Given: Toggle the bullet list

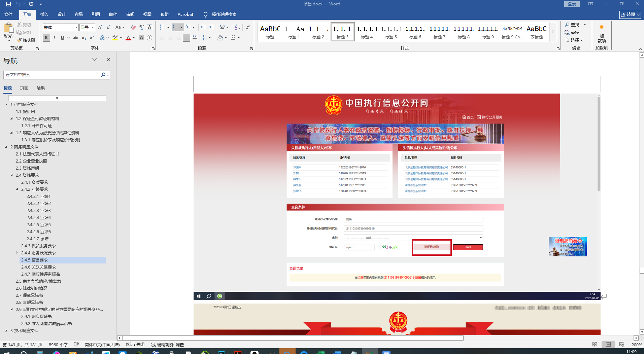Looking at the screenshot, I should 162,27.
